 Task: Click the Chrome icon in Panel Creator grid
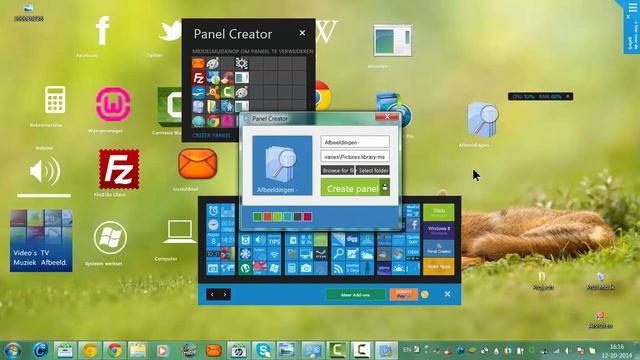point(213,121)
